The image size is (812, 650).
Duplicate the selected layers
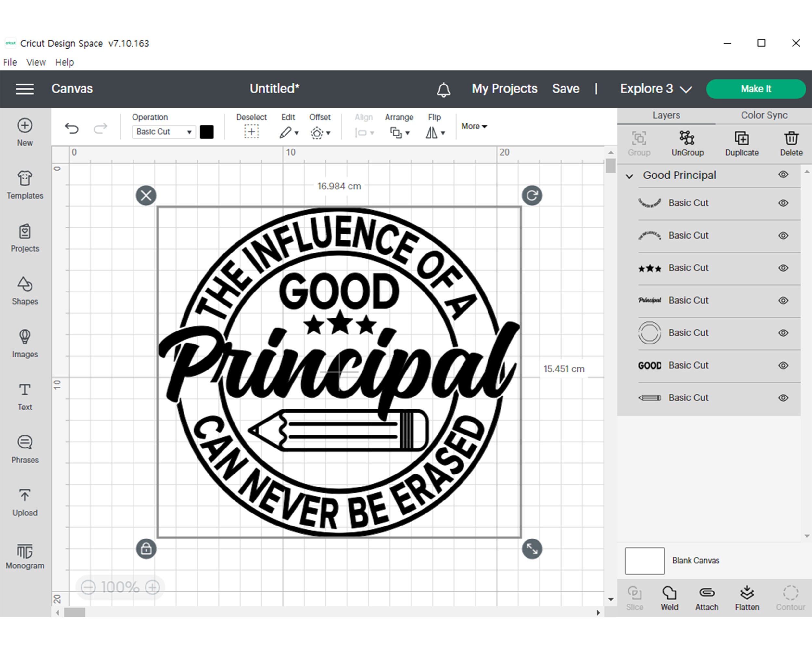coord(742,144)
